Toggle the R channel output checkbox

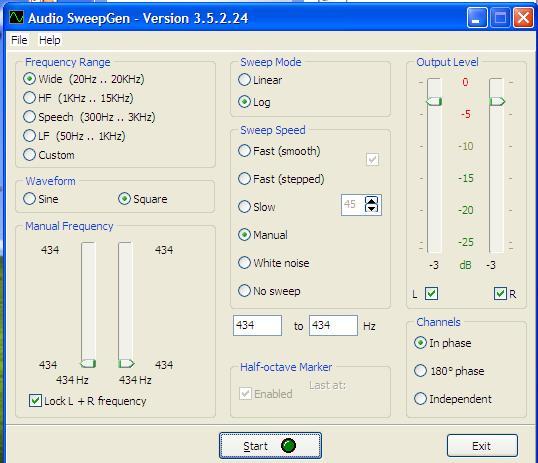click(500, 294)
